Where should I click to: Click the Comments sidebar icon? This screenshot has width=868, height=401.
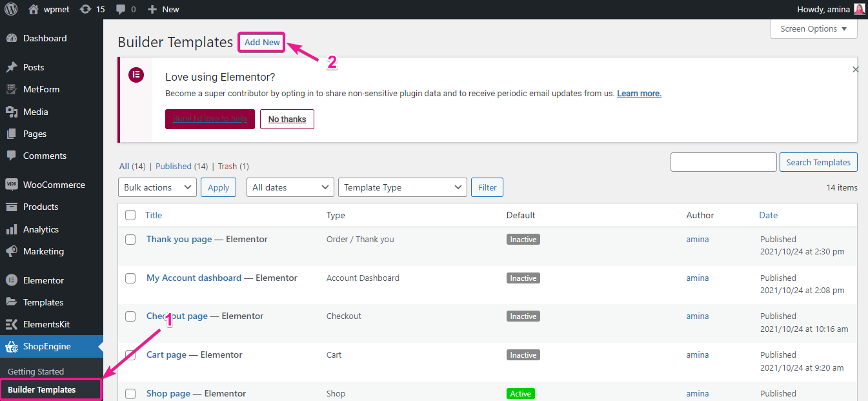coord(12,156)
